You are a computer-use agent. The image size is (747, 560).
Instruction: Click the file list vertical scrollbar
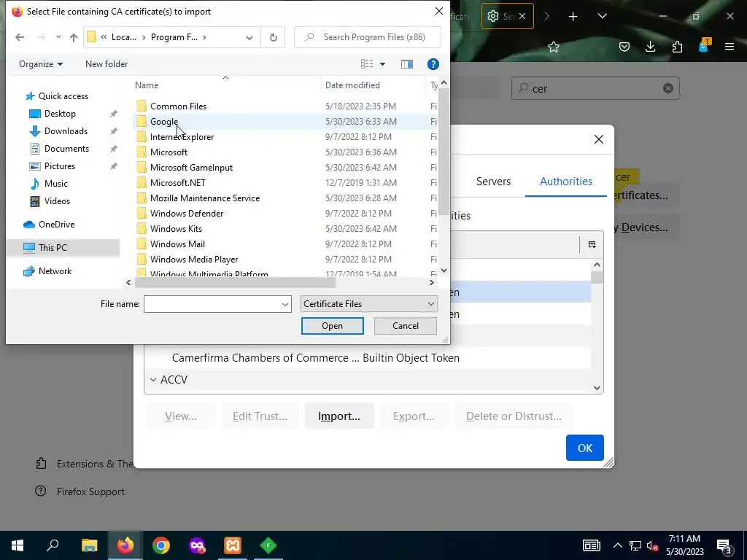tap(444, 152)
